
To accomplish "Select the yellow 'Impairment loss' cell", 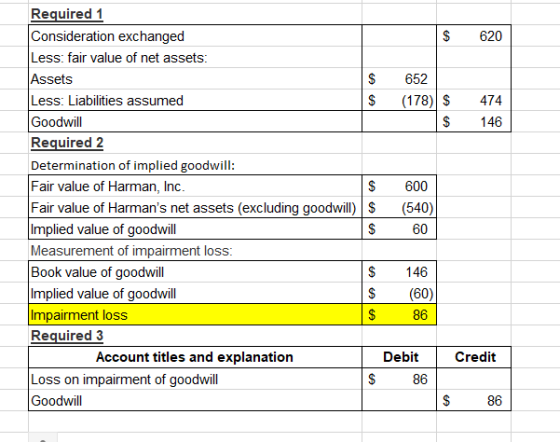I will tap(195, 315).
